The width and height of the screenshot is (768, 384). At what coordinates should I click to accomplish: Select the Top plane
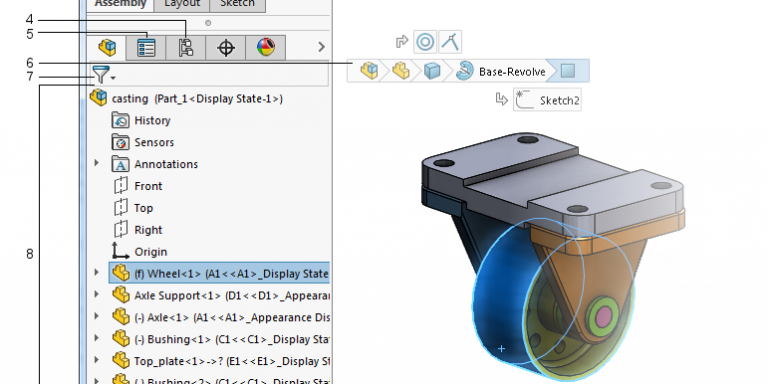133,208
